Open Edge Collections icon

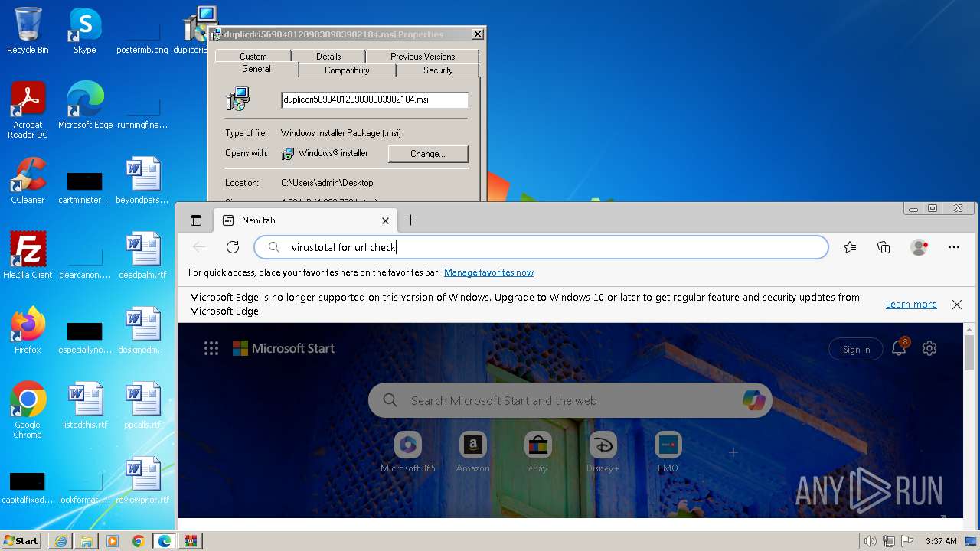coord(884,247)
